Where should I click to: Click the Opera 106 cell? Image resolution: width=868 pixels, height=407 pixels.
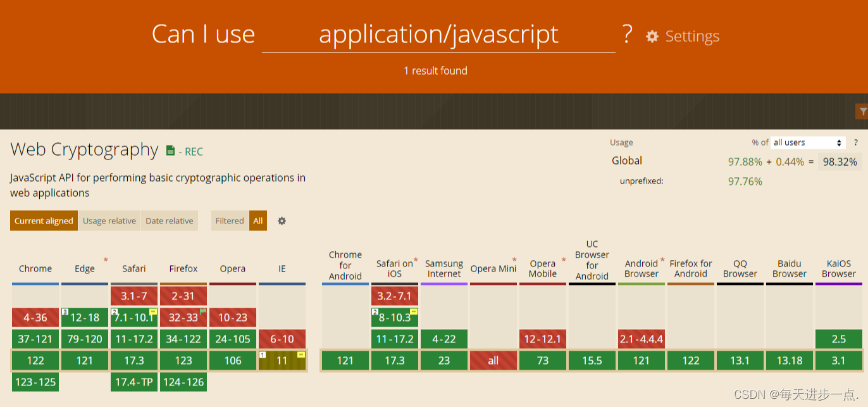[233, 360]
